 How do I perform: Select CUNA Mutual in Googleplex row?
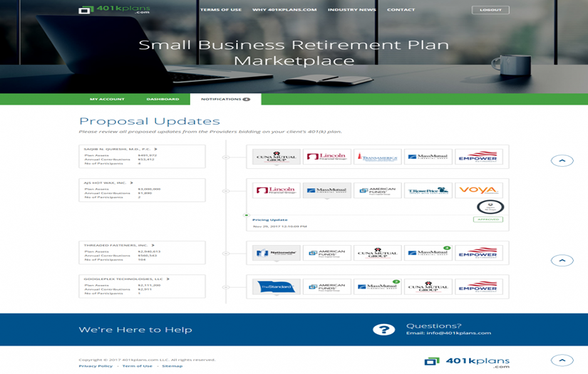428,286
